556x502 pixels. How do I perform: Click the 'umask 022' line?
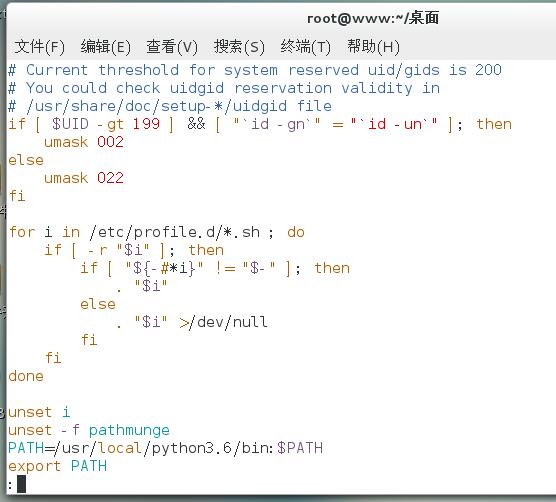tap(84, 178)
